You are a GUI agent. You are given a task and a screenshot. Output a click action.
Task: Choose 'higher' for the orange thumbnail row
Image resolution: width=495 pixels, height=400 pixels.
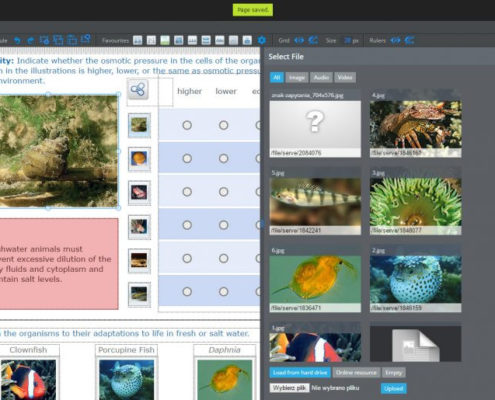pyautogui.click(x=187, y=158)
